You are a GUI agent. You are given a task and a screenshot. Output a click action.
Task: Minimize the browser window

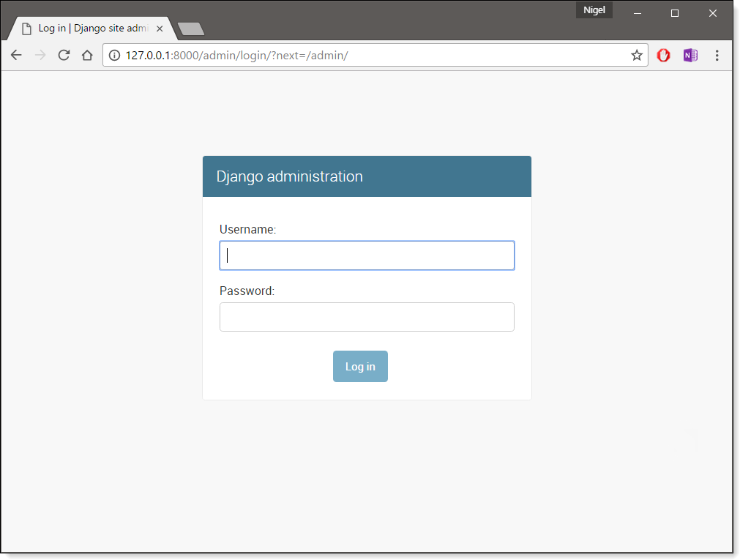click(637, 13)
